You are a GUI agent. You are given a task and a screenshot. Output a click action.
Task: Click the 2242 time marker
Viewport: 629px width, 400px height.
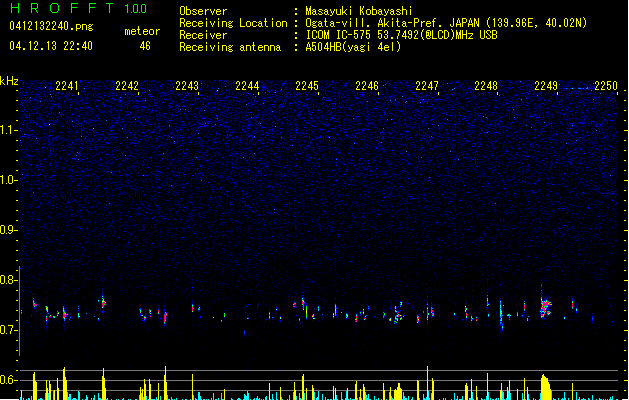[127, 86]
